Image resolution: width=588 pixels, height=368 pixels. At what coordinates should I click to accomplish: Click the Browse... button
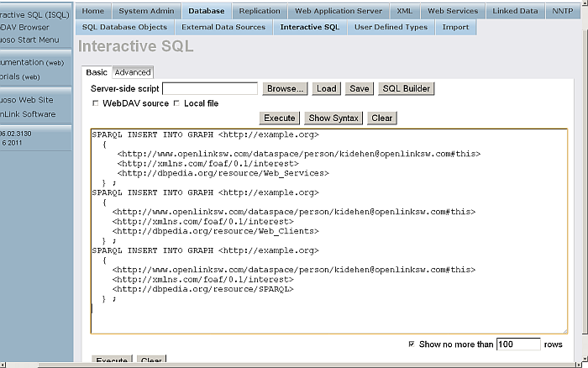pyautogui.click(x=286, y=88)
